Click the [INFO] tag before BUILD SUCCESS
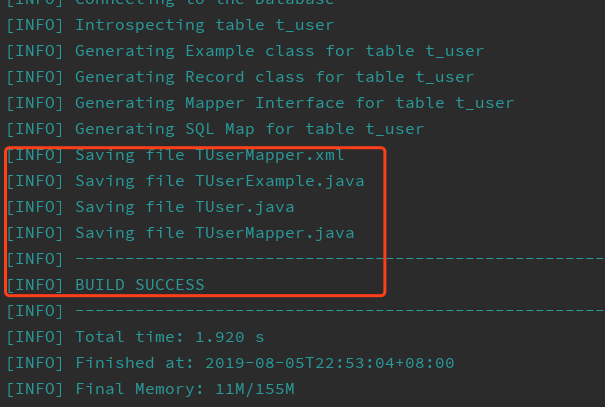This screenshot has width=605, height=407. pos(36,285)
